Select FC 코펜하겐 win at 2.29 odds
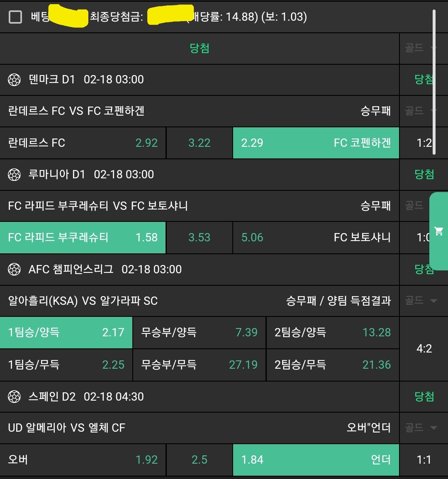 (x=316, y=143)
